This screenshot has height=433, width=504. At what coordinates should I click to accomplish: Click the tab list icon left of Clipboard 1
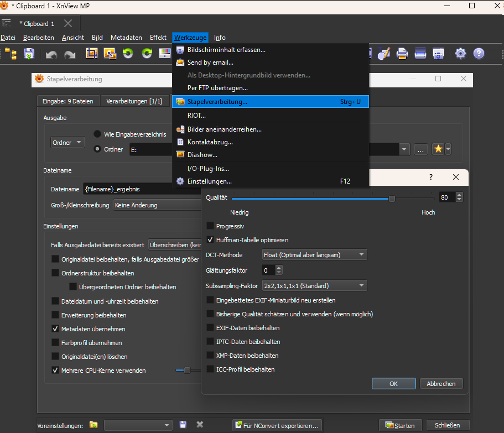coord(6,23)
